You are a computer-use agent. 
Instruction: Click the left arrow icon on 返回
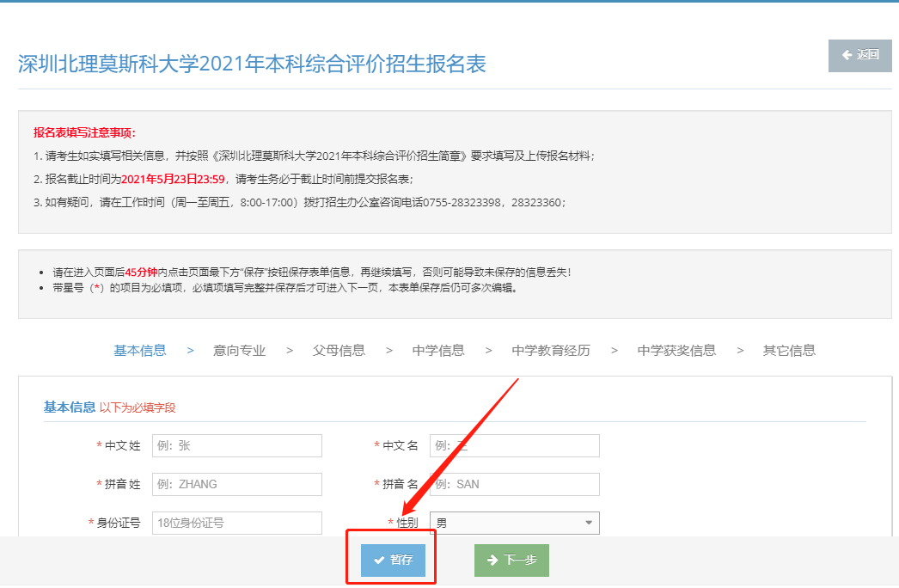point(847,55)
